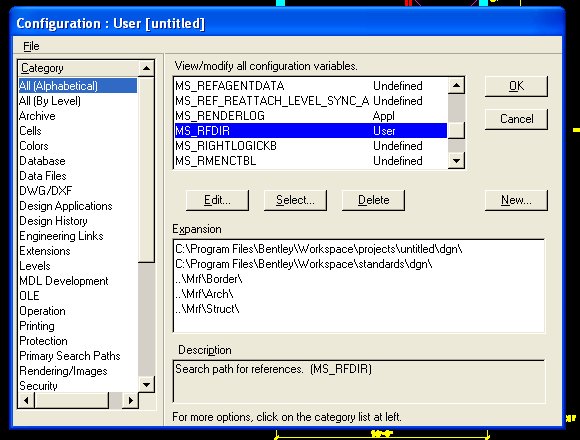This screenshot has width=580, height=440.
Task: Click the Edit... button
Action: point(217,200)
